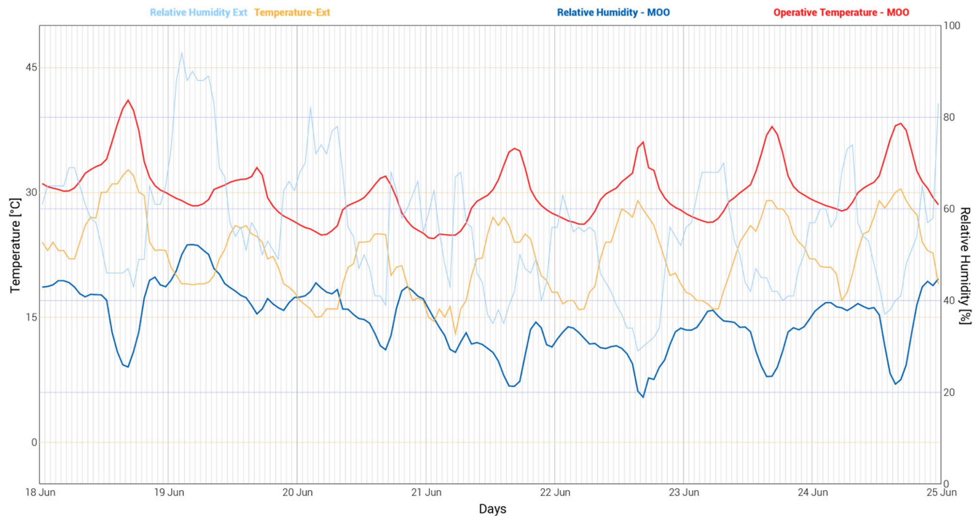Click the 24 Jun x-axis label

[813, 492]
